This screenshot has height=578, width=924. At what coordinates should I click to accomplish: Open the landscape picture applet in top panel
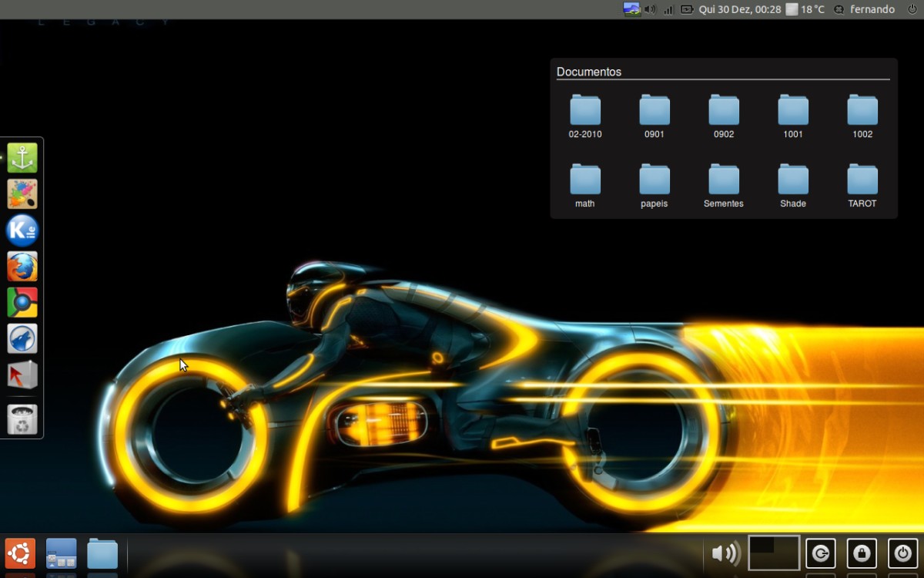point(632,9)
